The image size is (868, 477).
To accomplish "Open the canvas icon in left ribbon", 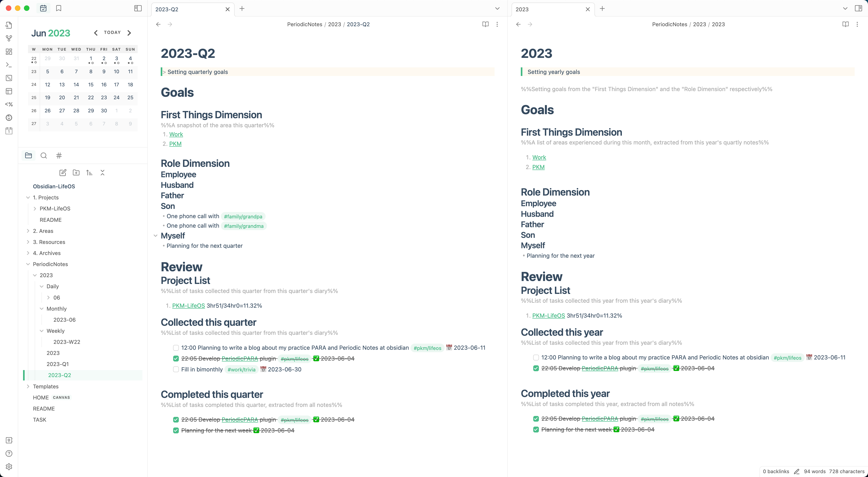I will pyautogui.click(x=9, y=52).
